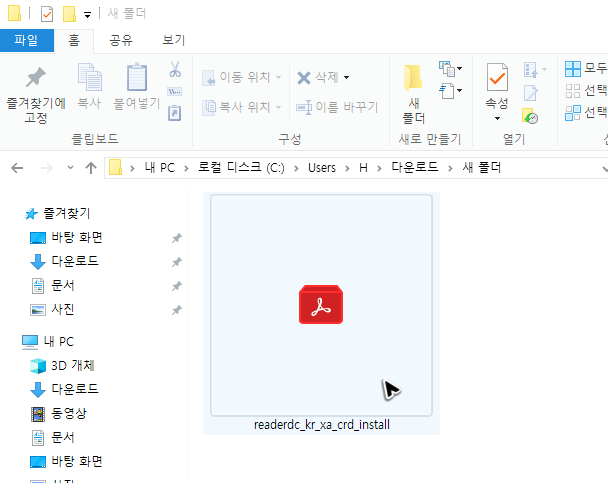Select the readerdc_kr_xa_crd_install file thumbnail
The image size is (608, 483).
pos(321,305)
